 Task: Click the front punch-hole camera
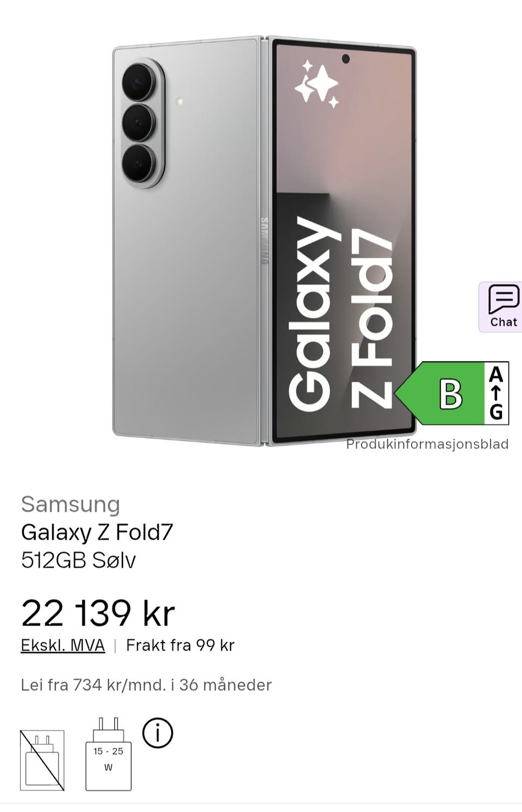[x=345, y=59]
